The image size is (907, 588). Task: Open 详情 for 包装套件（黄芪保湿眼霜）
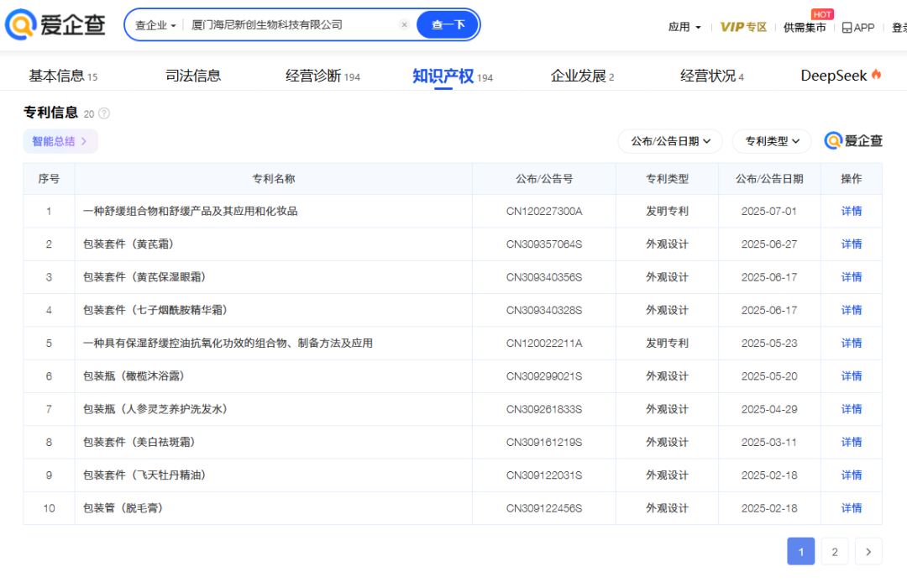click(851, 277)
